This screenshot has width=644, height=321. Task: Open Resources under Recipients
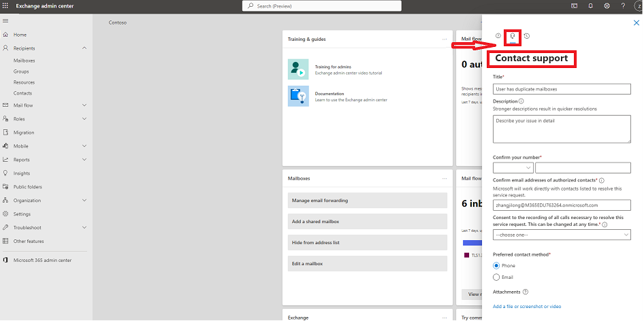(x=24, y=82)
